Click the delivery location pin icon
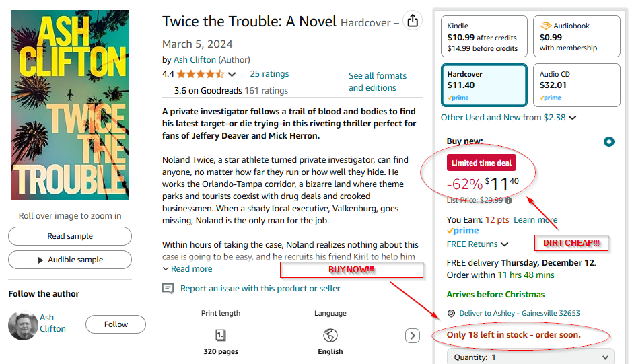The height and width of the screenshot is (364, 630). (x=452, y=313)
